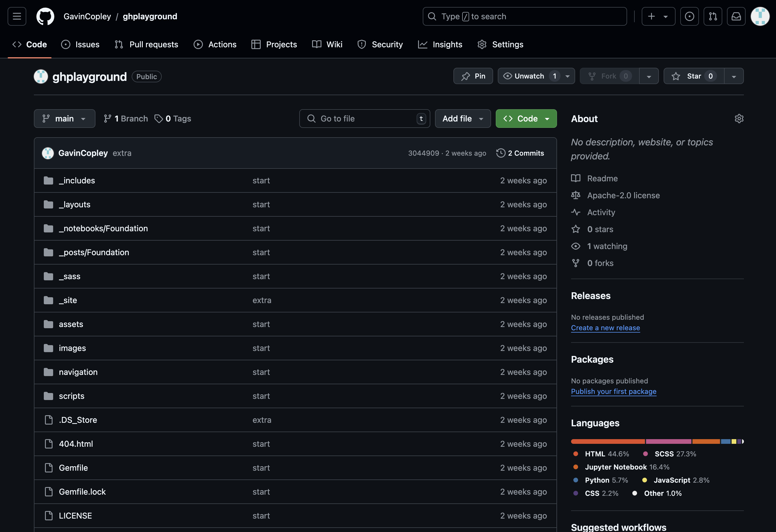Open the 404.html file
776x532 pixels.
(76, 444)
